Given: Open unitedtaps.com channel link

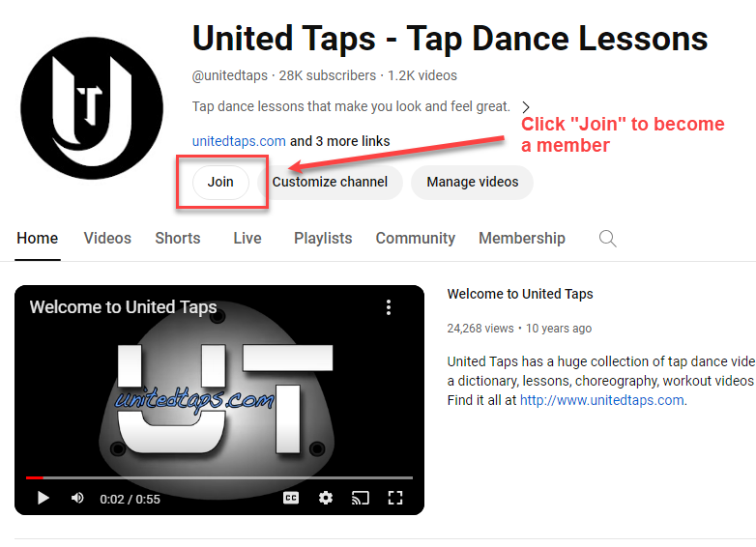Looking at the screenshot, I should point(239,141).
